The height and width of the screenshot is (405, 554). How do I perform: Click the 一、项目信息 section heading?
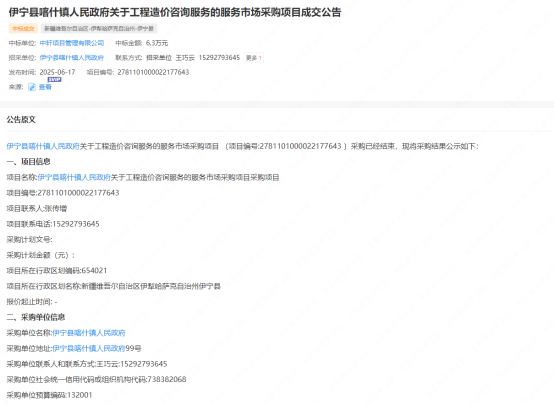tap(28, 162)
